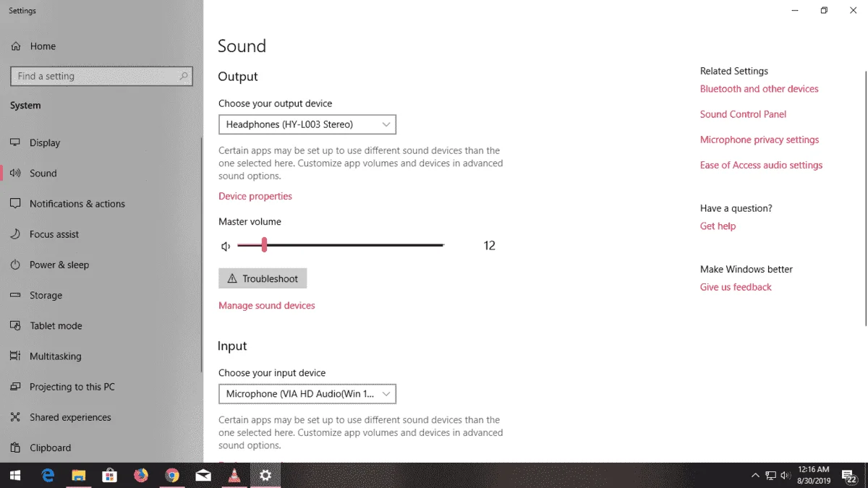Viewport: 868px width, 488px height.
Task: Open the Action Center notifications icon
Action: click(849, 475)
